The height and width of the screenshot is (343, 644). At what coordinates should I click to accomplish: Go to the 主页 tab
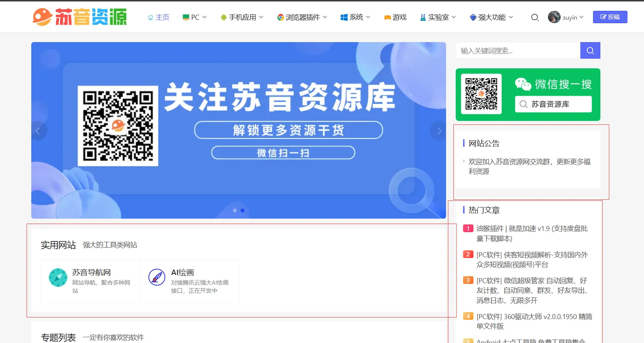click(162, 17)
